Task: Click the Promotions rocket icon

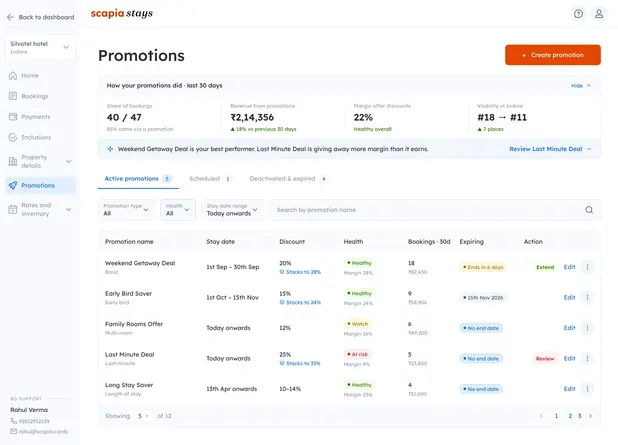Action: [13, 185]
